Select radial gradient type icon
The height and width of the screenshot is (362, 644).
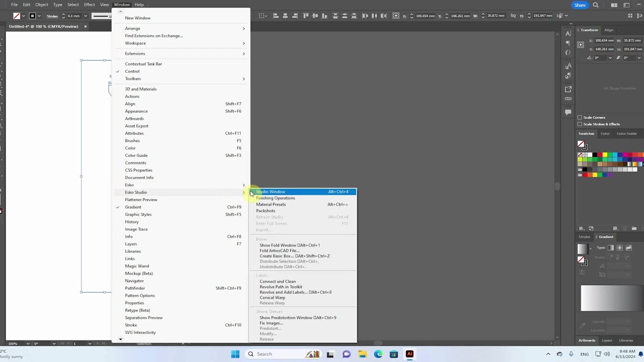(620, 248)
